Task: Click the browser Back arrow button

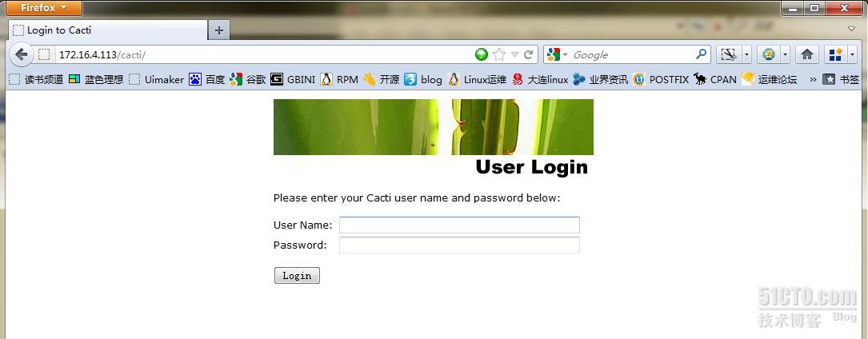Action: (21, 54)
